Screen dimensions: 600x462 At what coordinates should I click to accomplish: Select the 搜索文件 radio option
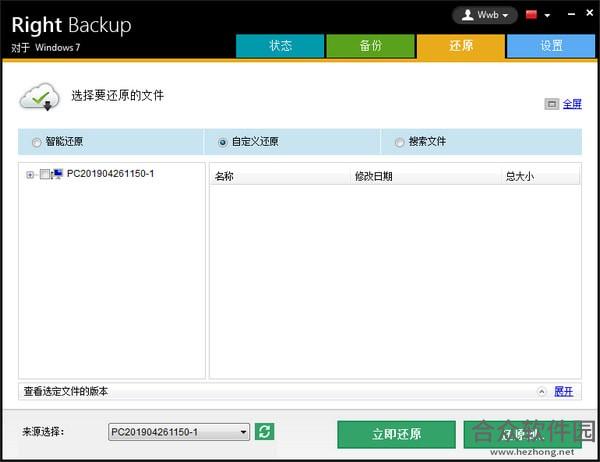pos(399,142)
